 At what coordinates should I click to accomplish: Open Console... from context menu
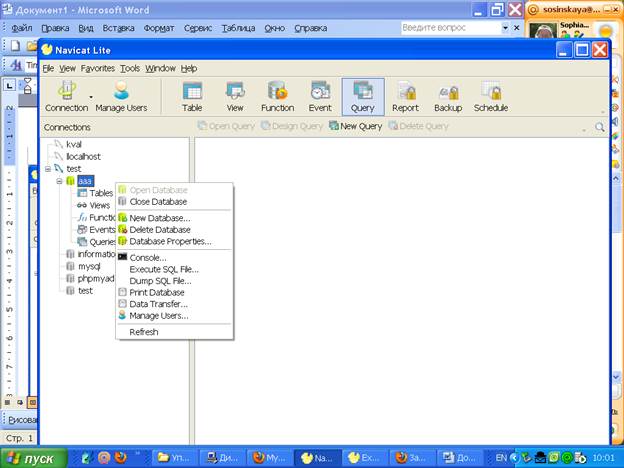(x=174, y=257)
